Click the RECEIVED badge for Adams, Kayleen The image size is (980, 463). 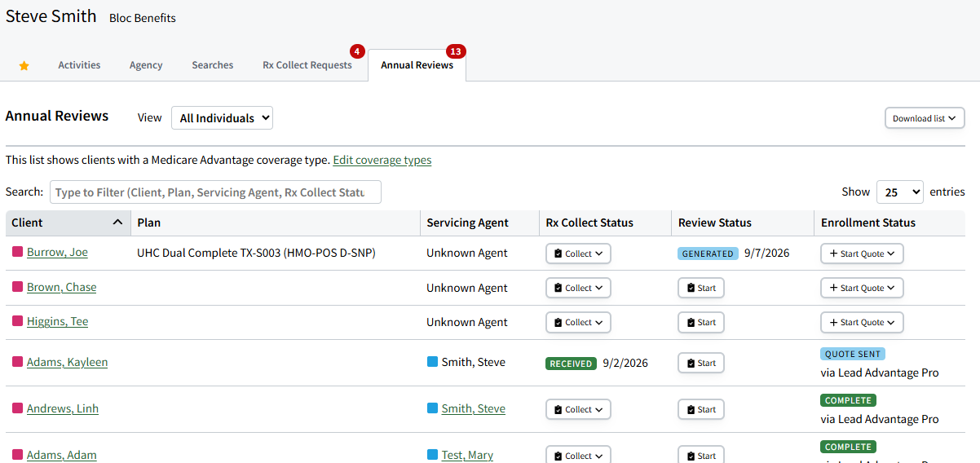[571, 364]
